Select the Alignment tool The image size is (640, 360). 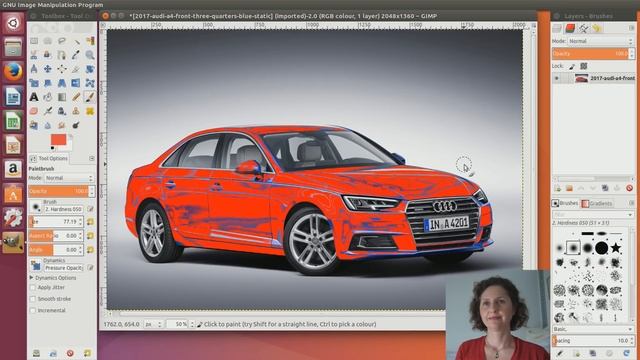tap(62, 69)
